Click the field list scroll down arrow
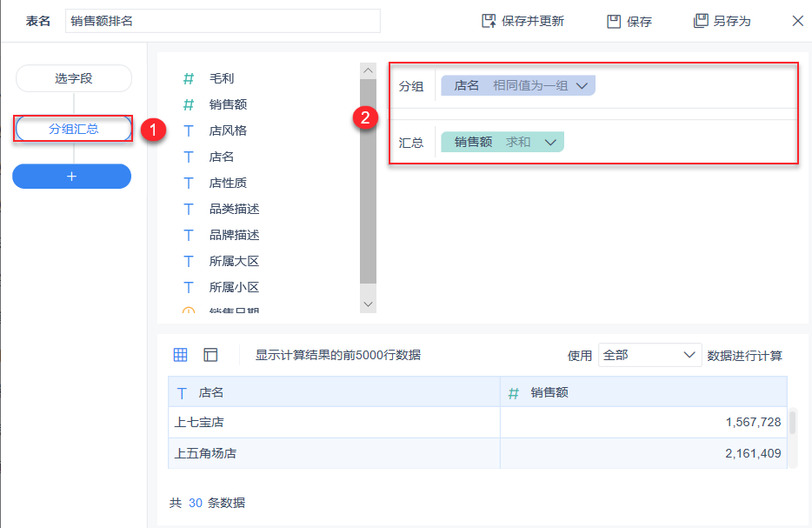The height and width of the screenshot is (528, 812). pyautogui.click(x=369, y=304)
